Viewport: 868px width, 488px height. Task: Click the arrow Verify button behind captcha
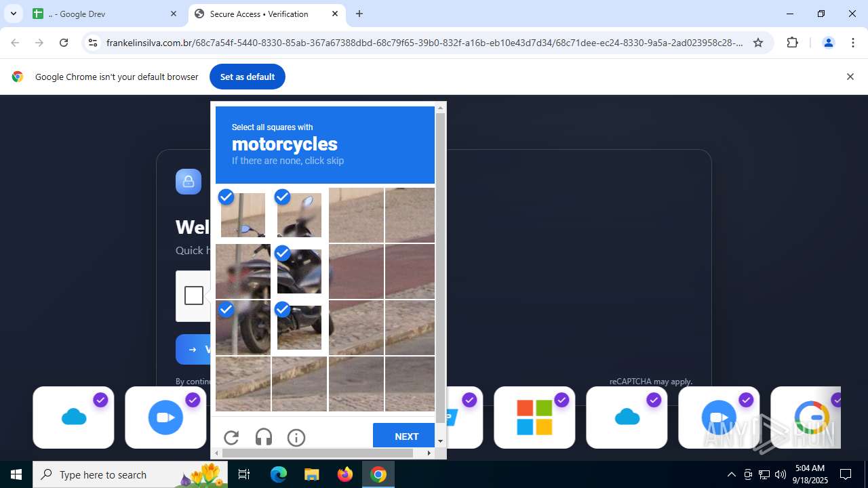pyautogui.click(x=193, y=350)
